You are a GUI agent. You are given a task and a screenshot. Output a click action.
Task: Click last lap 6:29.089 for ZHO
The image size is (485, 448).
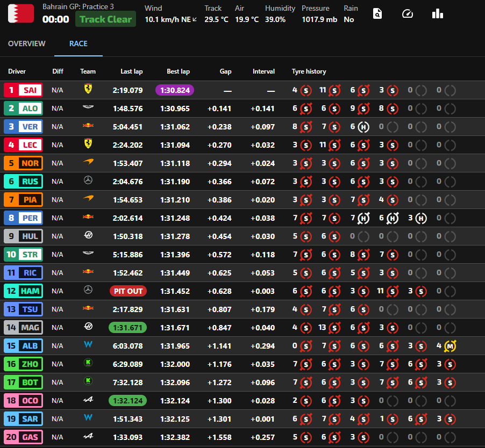pos(128,364)
